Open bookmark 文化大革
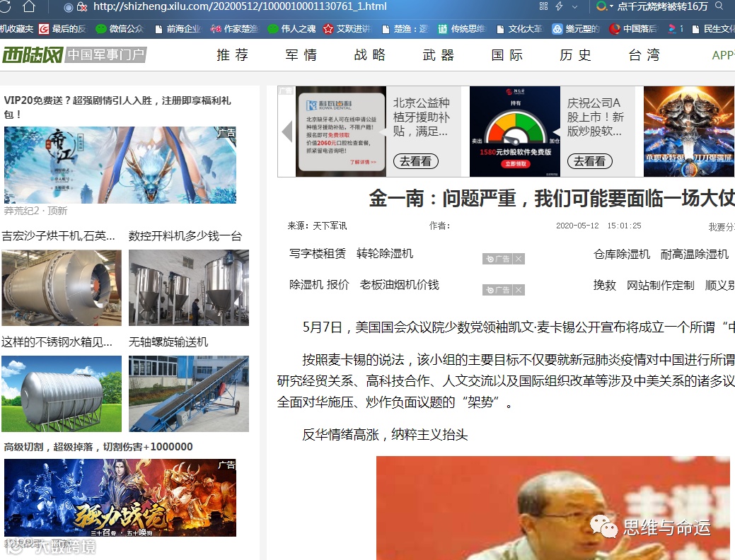 [519, 28]
